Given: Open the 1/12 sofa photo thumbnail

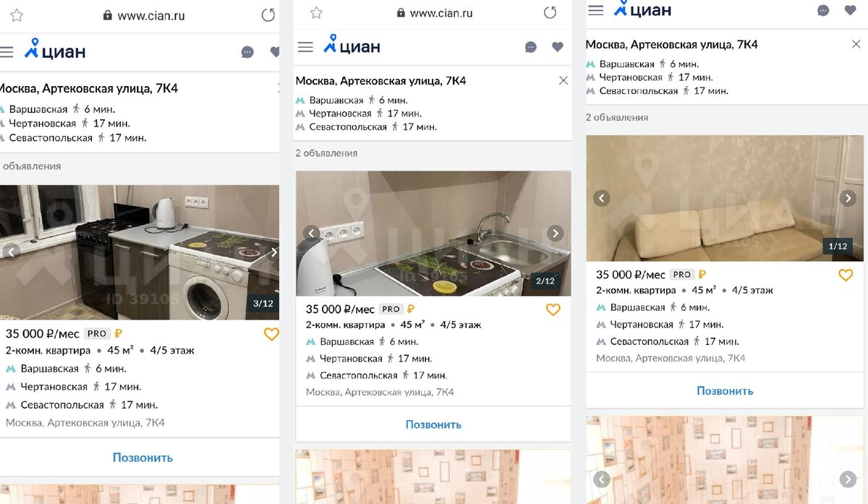Looking at the screenshot, I should click(725, 198).
